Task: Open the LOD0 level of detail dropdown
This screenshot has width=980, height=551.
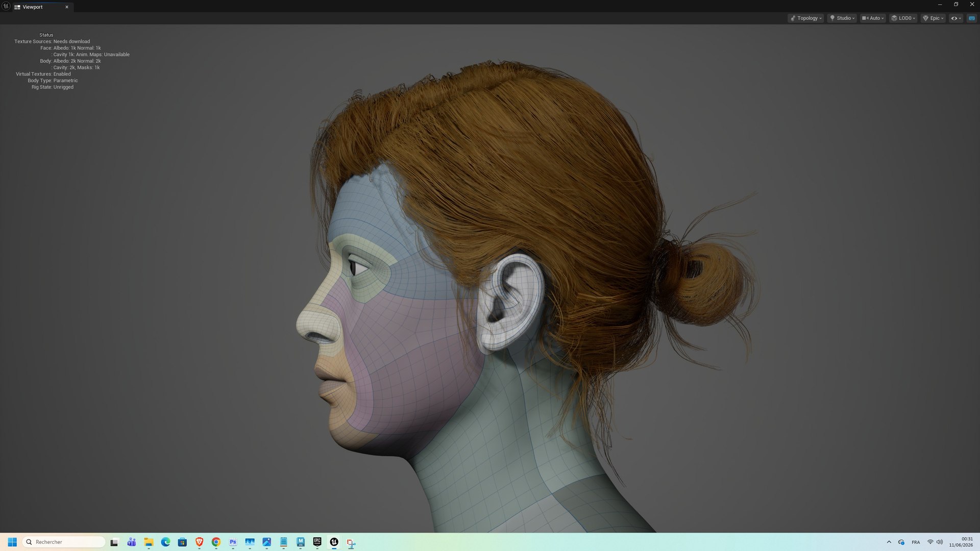Action: (x=903, y=18)
